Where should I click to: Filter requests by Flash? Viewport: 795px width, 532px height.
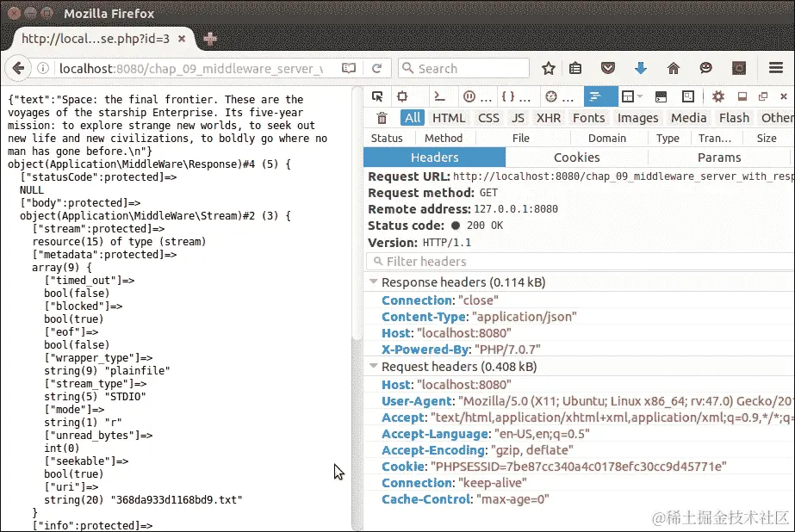tap(734, 118)
